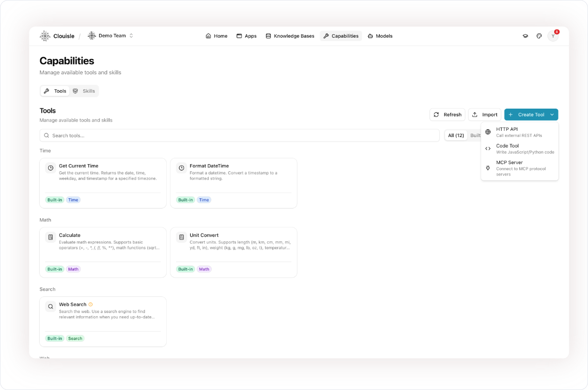Choose HTTP API from the dropdown
The width and height of the screenshot is (588, 390).
point(519,132)
